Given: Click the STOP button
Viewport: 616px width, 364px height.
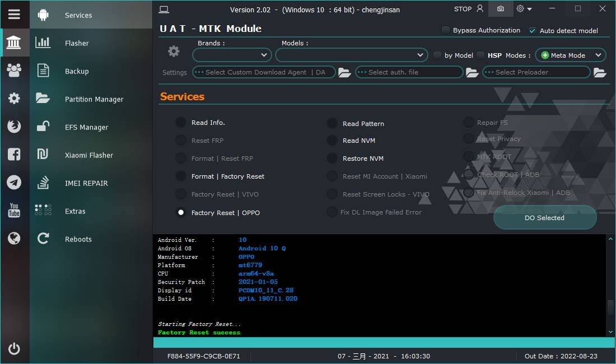Looking at the screenshot, I should pos(463,8).
